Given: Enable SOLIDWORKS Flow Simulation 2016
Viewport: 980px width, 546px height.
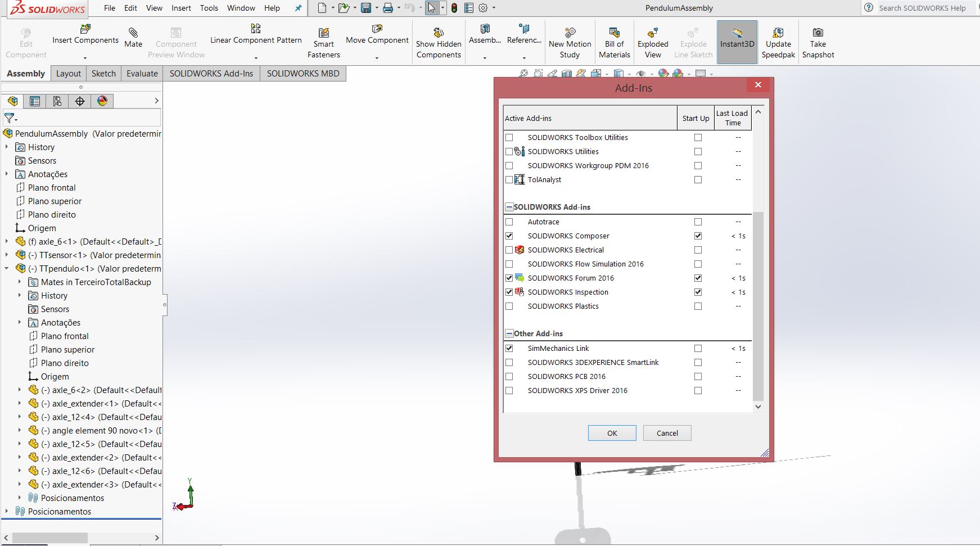Looking at the screenshot, I should [x=509, y=264].
